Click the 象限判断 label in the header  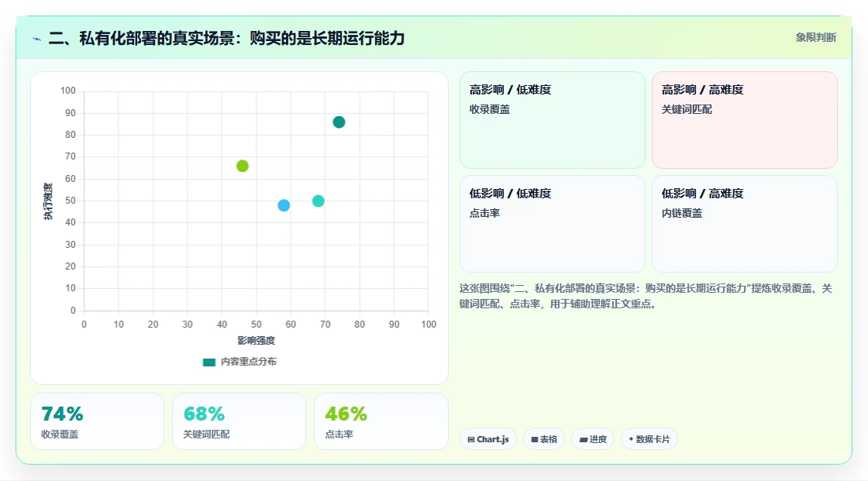[x=815, y=38]
